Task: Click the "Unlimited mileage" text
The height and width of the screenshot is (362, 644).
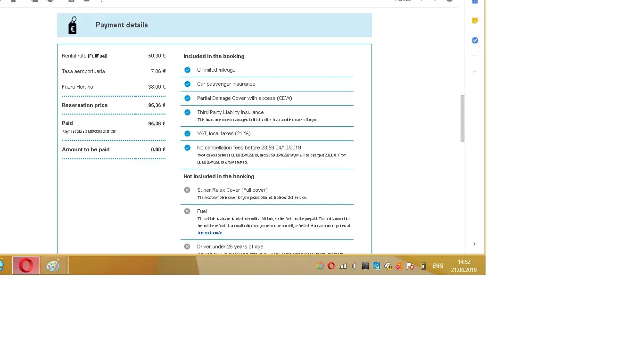Action: (x=216, y=70)
